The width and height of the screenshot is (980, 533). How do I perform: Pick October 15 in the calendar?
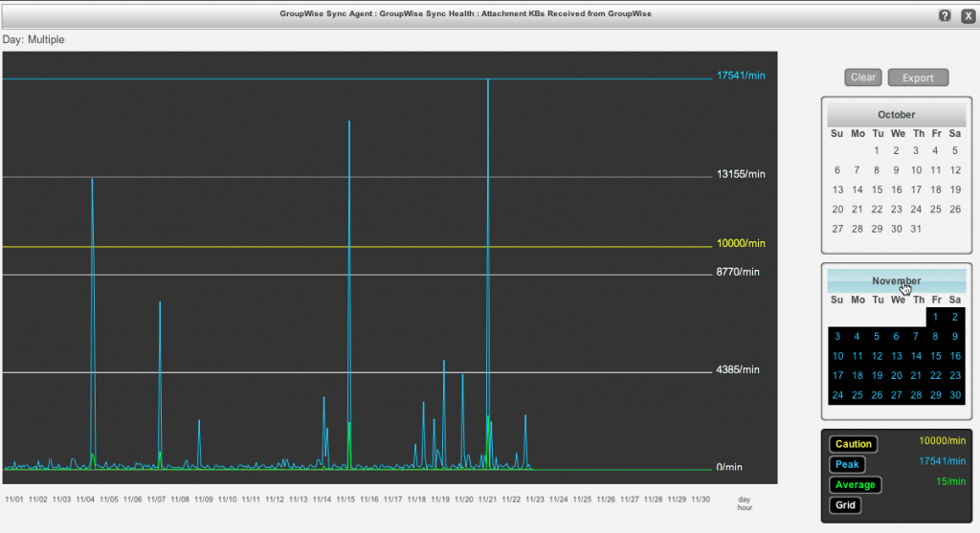[877, 190]
